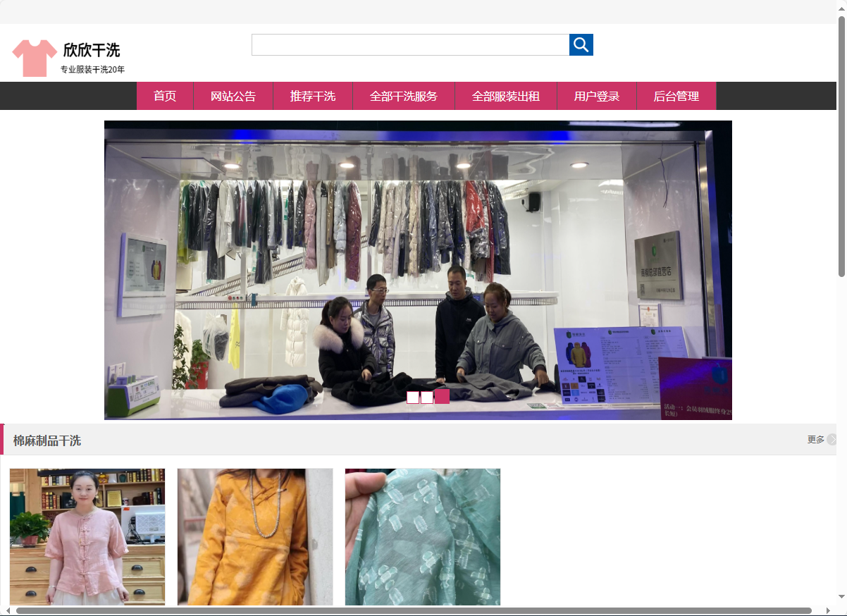Click the horizontal scrollbar right arrow
The width and height of the screenshot is (847, 616).
tap(829, 610)
